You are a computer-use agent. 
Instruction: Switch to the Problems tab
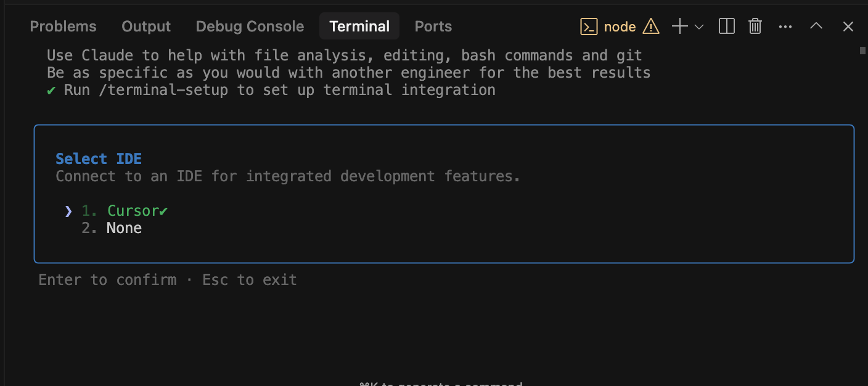pyautogui.click(x=63, y=26)
